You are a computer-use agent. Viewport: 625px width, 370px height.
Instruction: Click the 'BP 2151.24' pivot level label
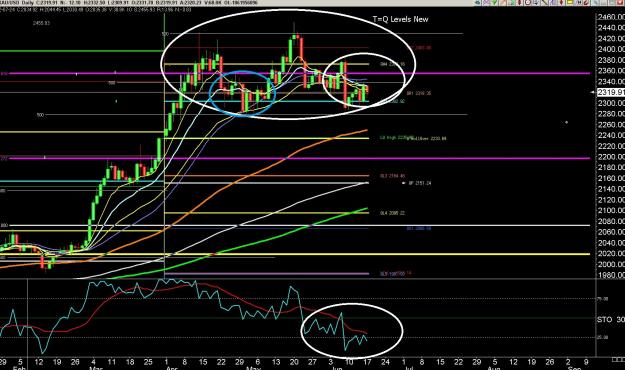[420, 183]
